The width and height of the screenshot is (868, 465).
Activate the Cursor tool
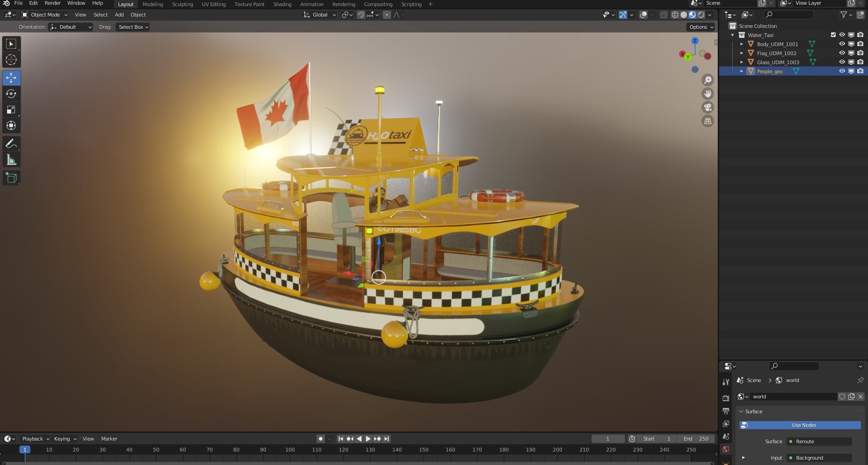[11, 60]
